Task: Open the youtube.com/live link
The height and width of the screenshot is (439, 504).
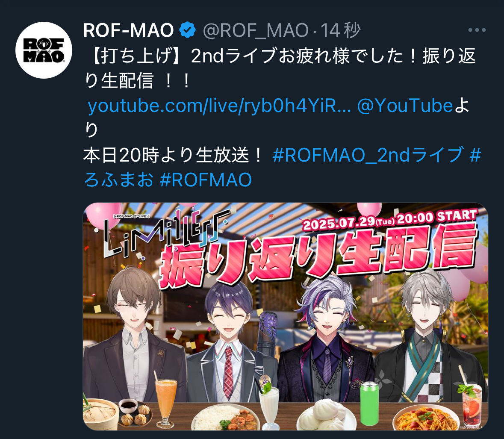Action: click(x=219, y=106)
